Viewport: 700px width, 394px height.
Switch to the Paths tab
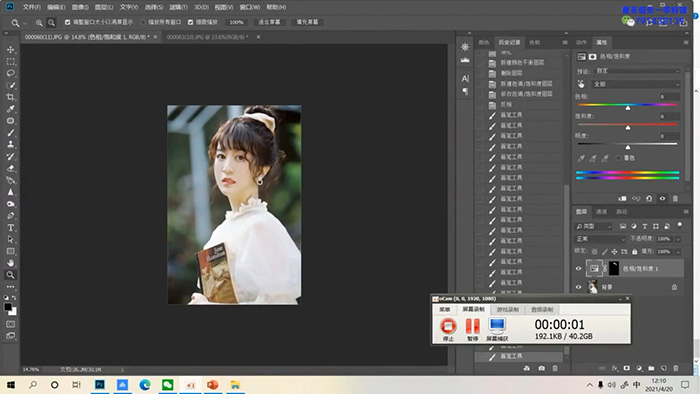(621, 212)
